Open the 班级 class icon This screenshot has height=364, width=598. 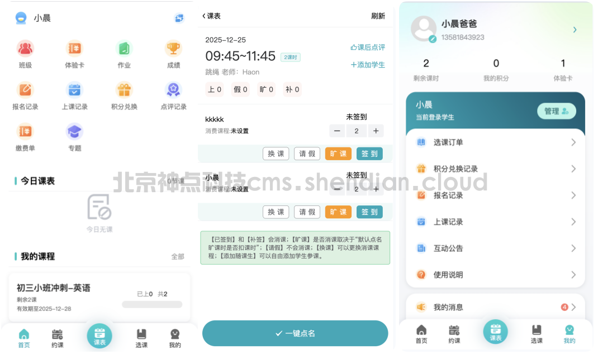(25, 49)
